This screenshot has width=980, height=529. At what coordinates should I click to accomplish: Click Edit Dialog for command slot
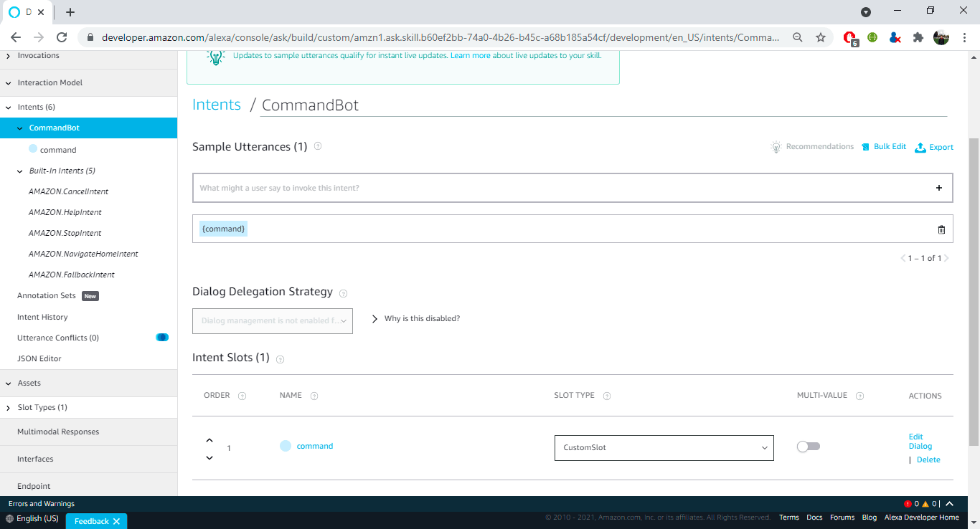920,442
